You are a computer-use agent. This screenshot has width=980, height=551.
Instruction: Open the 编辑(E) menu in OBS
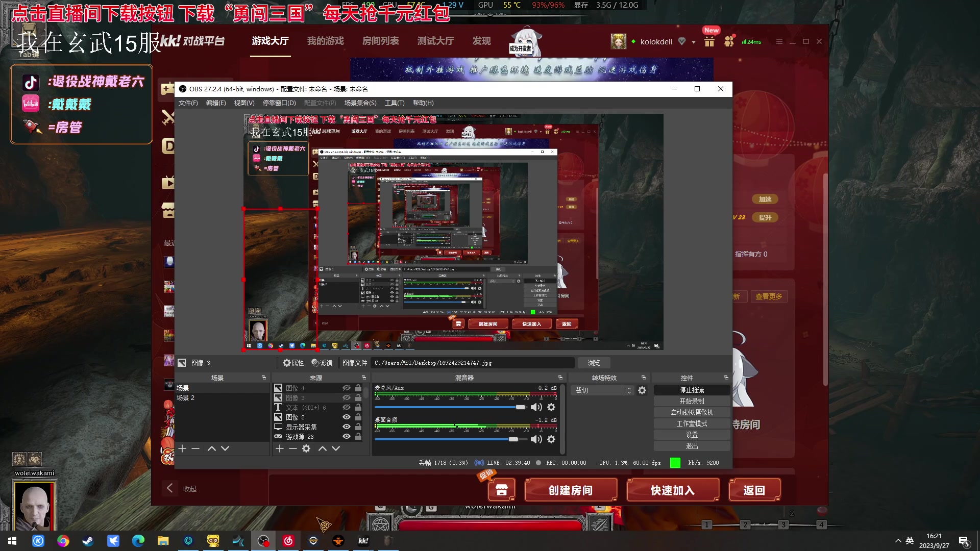(216, 103)
